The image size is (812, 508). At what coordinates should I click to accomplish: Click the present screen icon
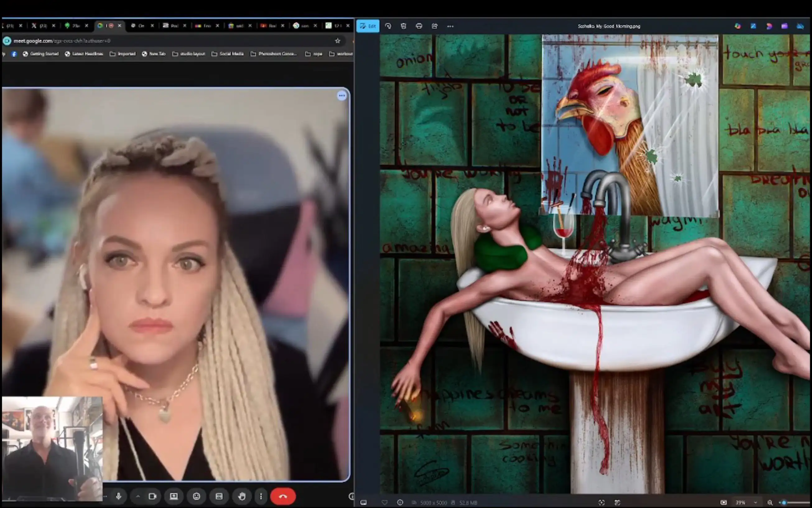coord(174,496)
